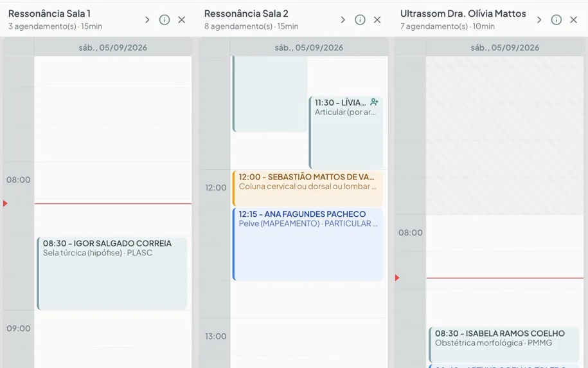Click 08:00 time label in Ultrassom column
This screenshot has width=588, height=368.
click(x=410, y=232)
